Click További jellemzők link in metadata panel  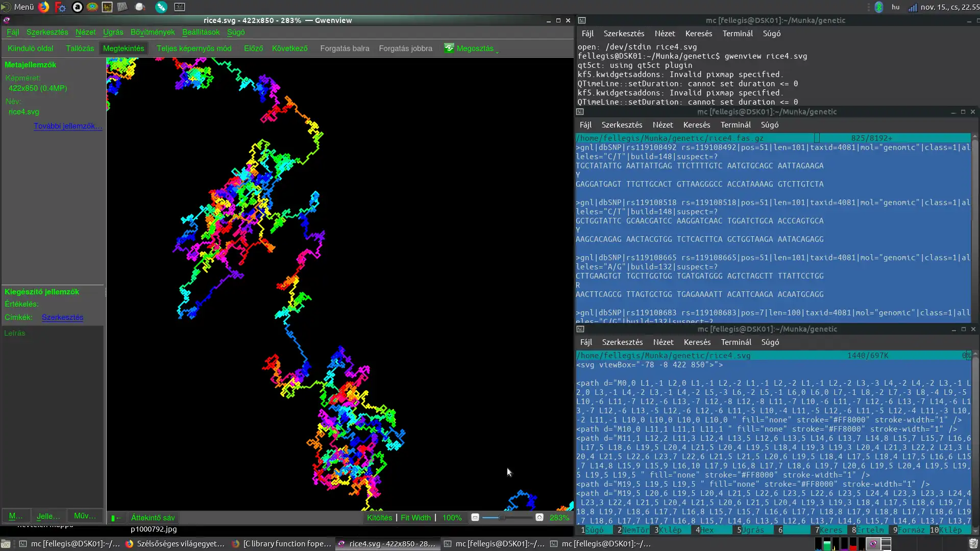(67, 126)
